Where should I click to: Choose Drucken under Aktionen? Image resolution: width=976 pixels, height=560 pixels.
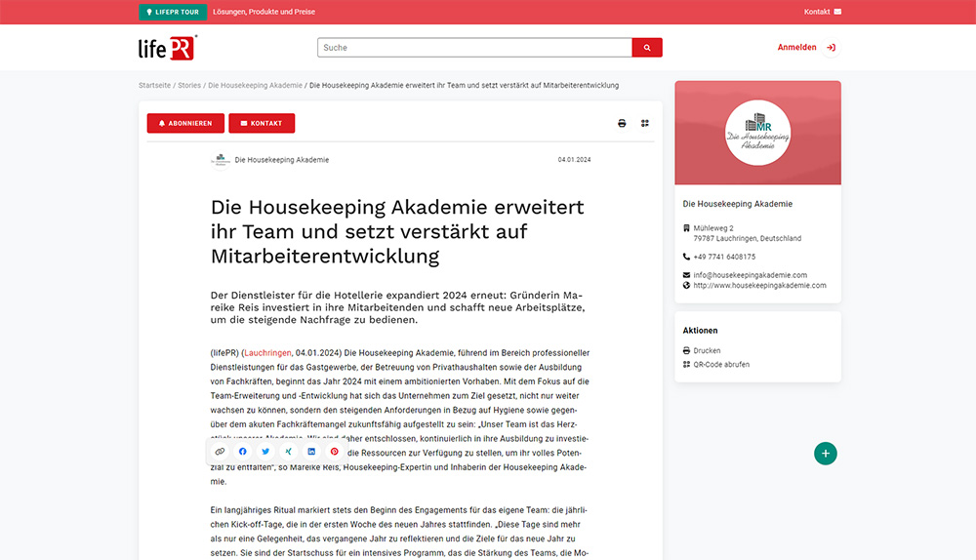click(x=707, y=351)
